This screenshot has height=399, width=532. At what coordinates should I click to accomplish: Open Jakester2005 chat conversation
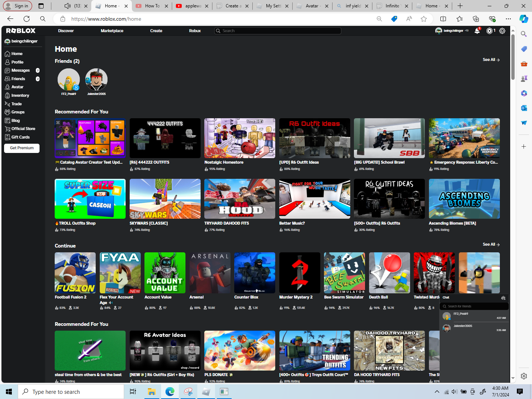[x=474, y=328]
